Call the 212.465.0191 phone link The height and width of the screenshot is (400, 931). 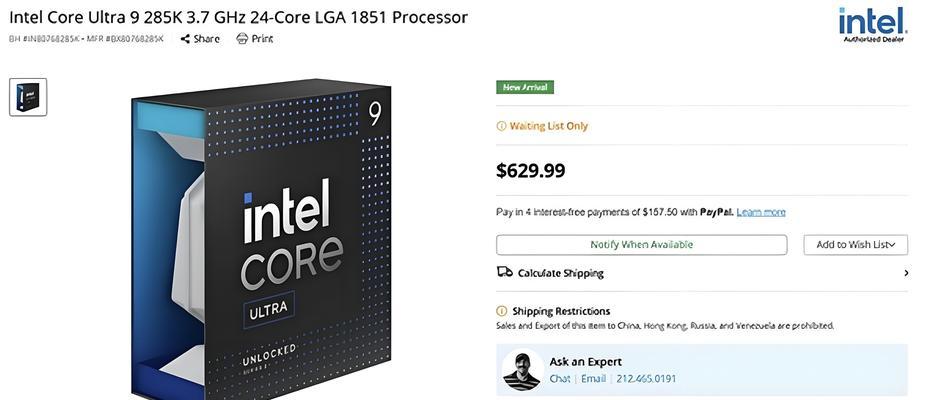(x=646, y=379)
